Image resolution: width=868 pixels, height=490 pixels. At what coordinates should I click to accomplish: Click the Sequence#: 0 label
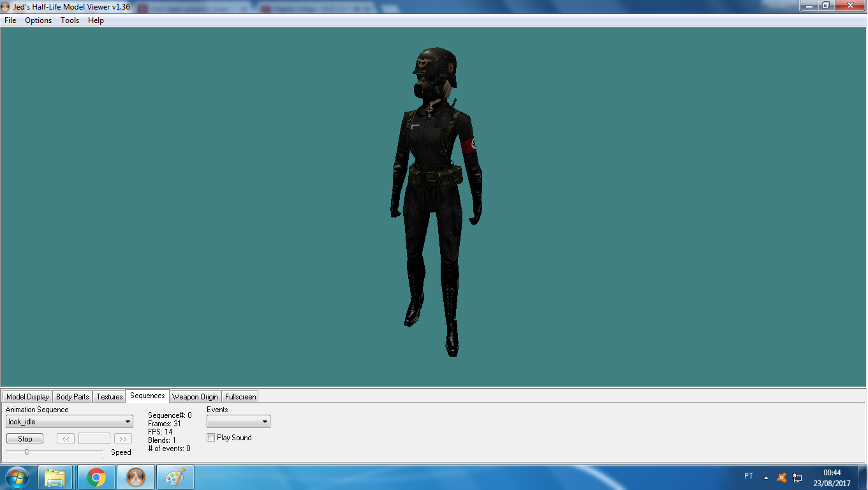point(170,415)
